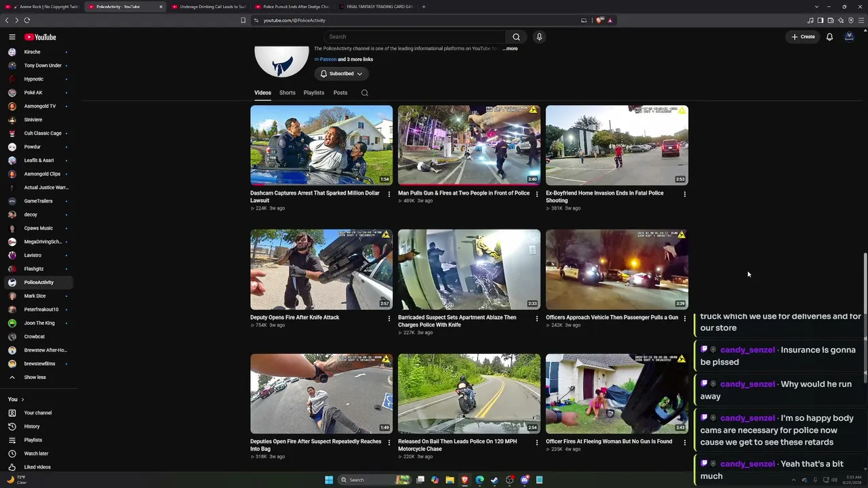Image resolution: width=868 pixels, height=488 pixels.
Task: Open History in the YouTube sidebar
Action: (x=32, y=426)
